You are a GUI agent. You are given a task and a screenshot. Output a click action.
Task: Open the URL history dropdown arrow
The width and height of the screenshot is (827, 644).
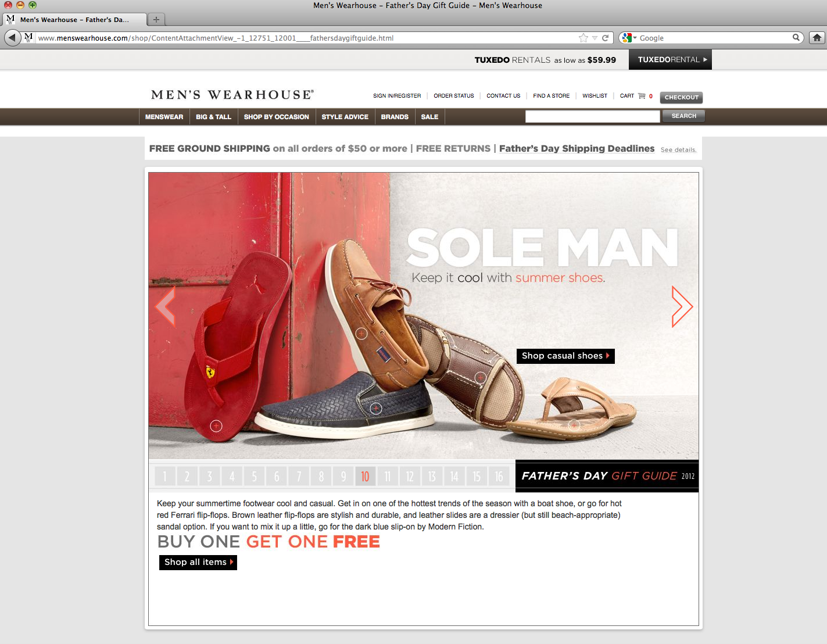595,38
